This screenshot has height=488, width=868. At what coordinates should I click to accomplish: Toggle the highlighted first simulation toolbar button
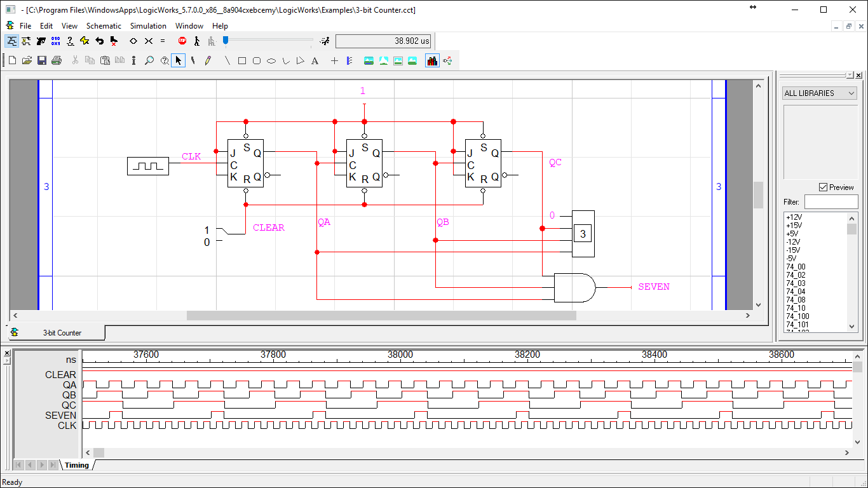tap(12, 41)
